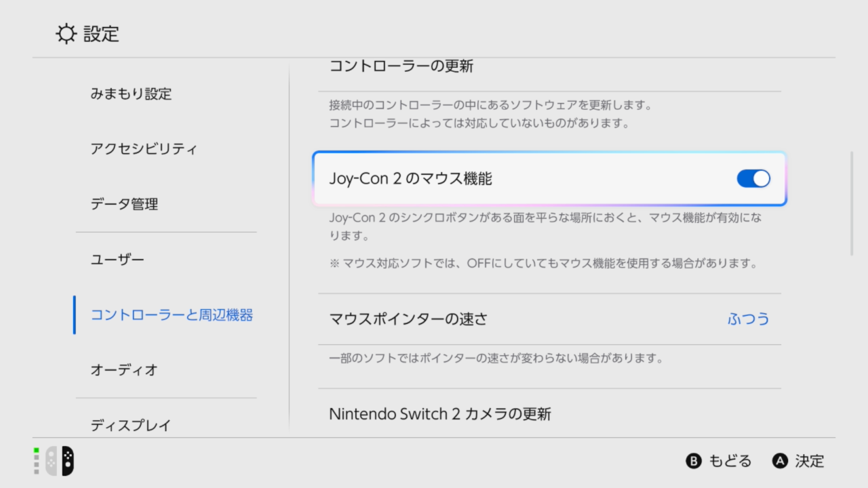Click the right Joy-Con half icon

66,461
